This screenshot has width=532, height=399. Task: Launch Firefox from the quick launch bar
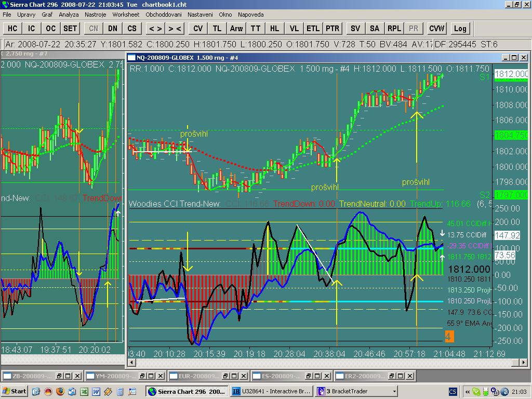61,391
